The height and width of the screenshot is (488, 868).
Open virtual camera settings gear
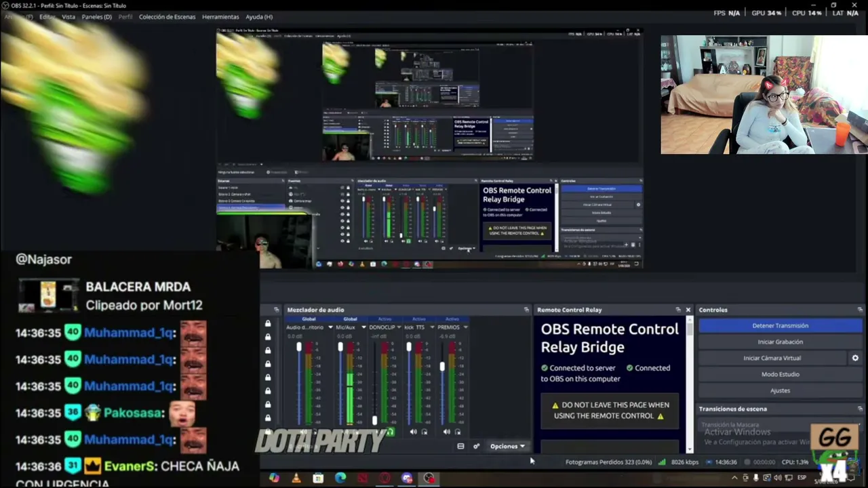click(x=855, y=358)
